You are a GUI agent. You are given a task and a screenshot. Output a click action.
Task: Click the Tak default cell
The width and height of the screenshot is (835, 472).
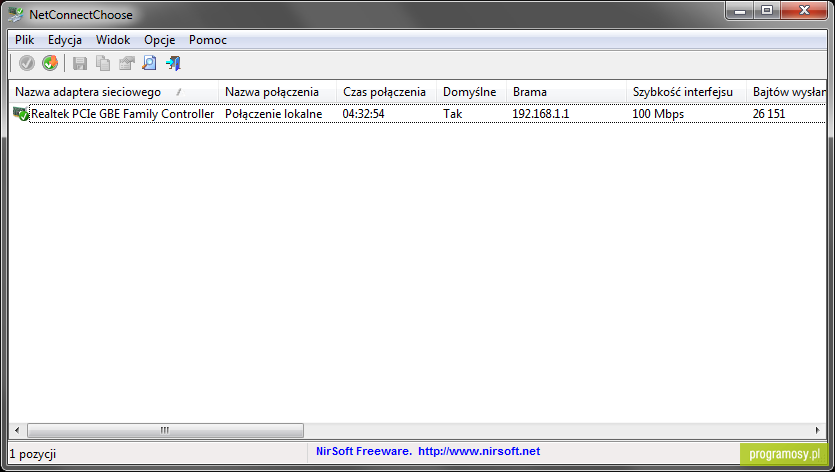(453, 114)
